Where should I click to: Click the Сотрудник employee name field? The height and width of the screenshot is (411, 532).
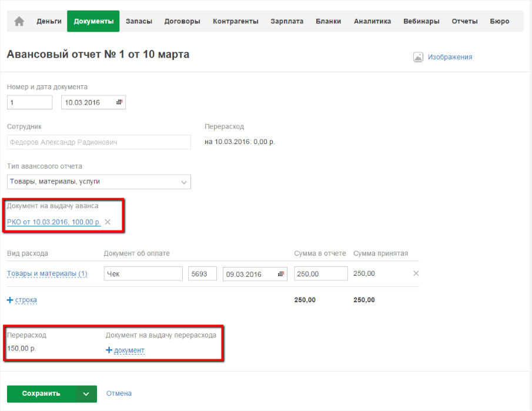[x=99, y=142]
